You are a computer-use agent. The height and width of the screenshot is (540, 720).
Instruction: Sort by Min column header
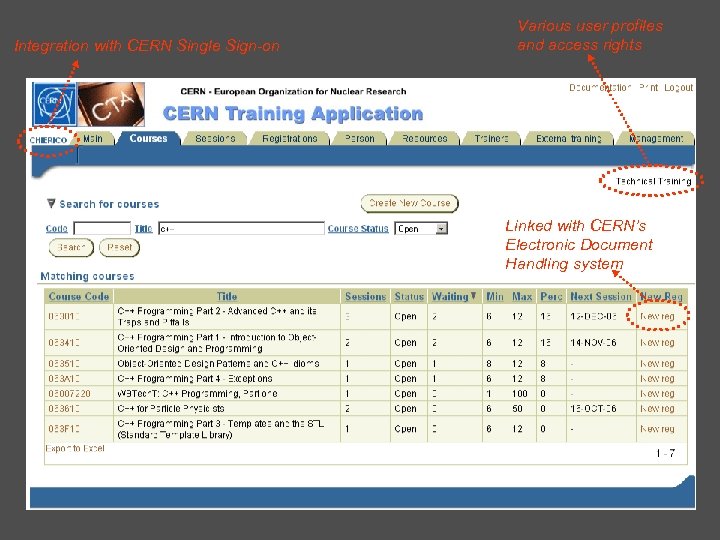click(495, 296)
